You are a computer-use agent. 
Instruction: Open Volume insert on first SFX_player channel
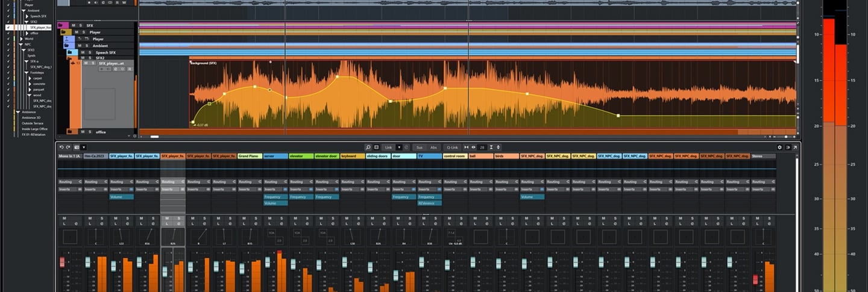click(x=121, y=197)
